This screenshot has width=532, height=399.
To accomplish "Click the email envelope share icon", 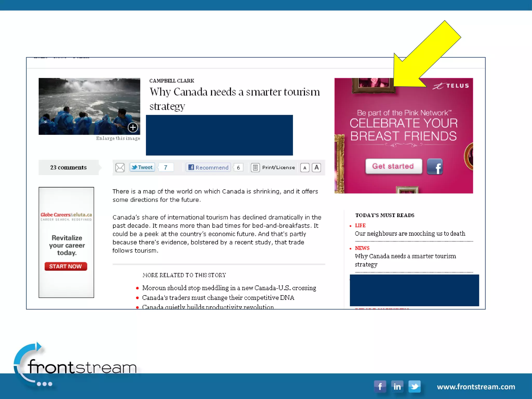I will [120, 168].
